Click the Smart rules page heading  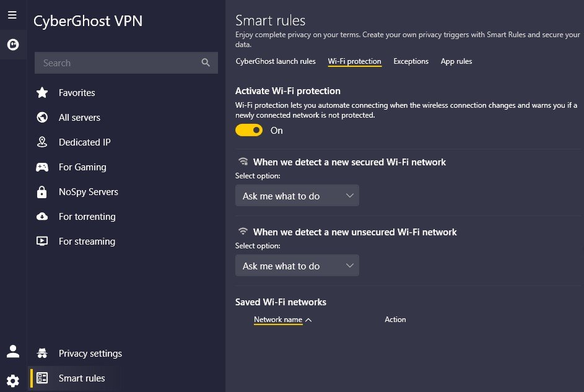[271, 20]
